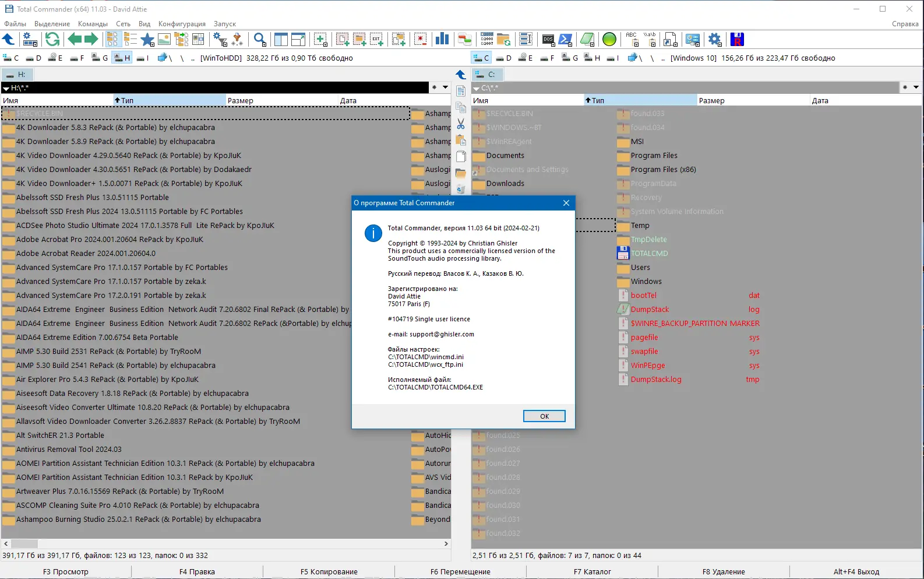Sort right panel by Дата column
The width and height of the screenshot is (924, 579).
coord(866,100)
